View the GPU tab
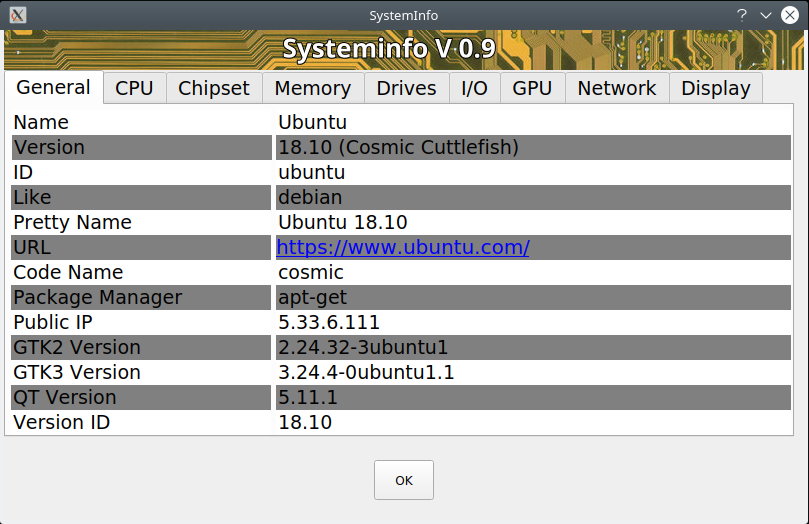 click(x=532, y=88)
